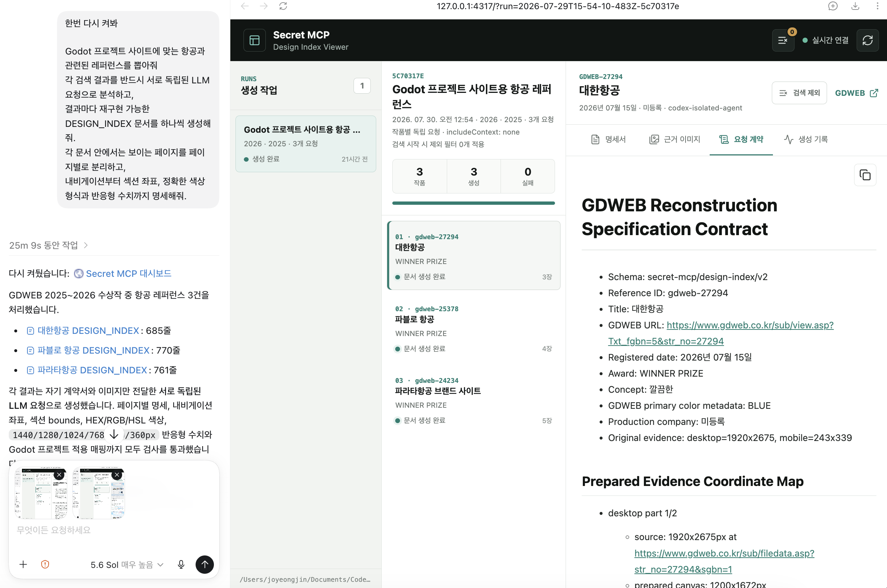Click the dashboard refresh button in header
The height and width of the screenshot is (588, 887).
point(868,40)
